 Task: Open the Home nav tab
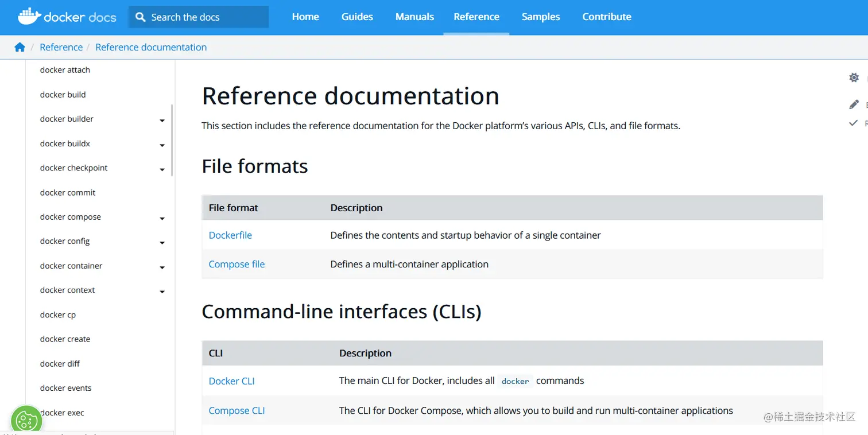[x=305, y=17]
